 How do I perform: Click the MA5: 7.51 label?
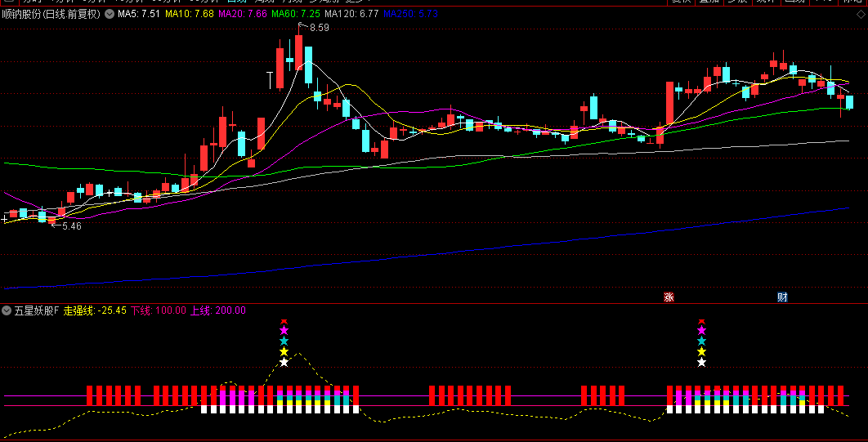coord(139,14)
